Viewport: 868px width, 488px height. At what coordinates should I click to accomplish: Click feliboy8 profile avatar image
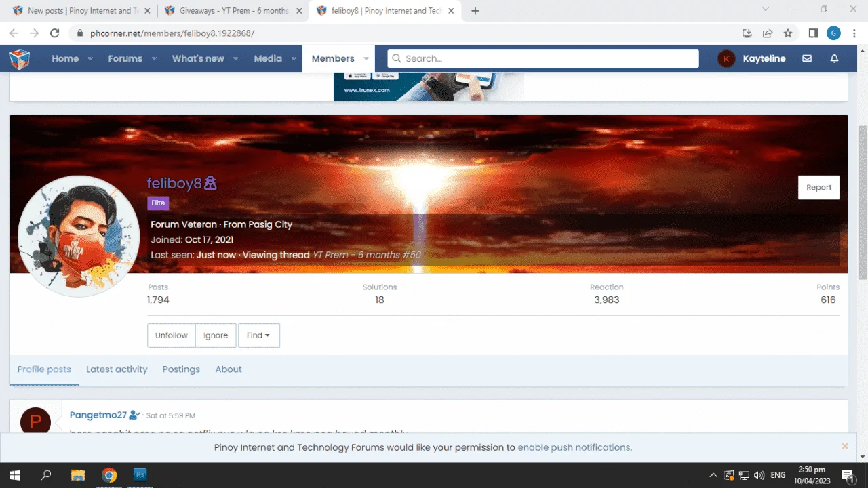click(x=79, y=236)
